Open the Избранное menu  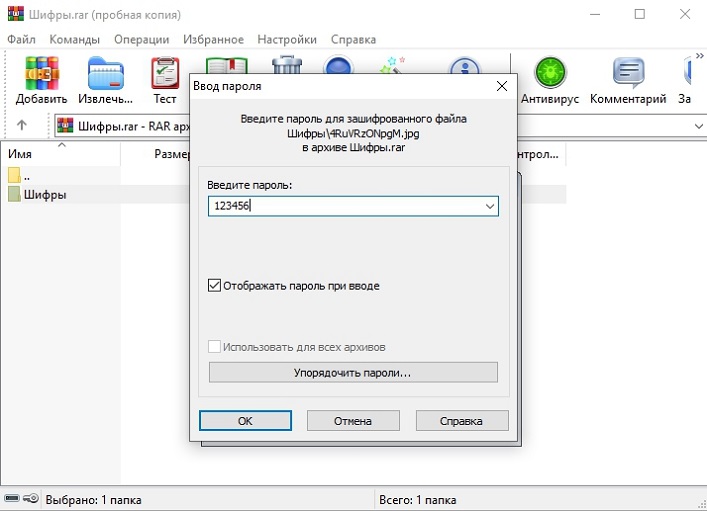coord(213,39)
